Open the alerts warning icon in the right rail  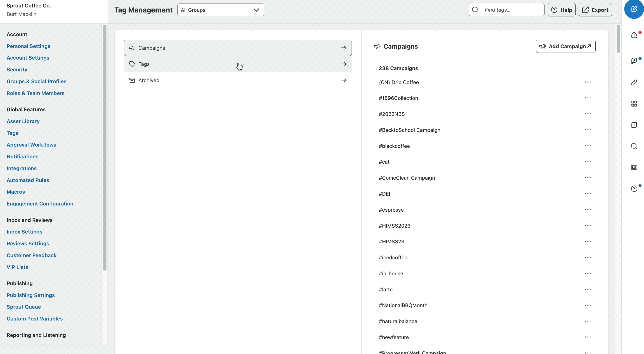pos(634,35)
